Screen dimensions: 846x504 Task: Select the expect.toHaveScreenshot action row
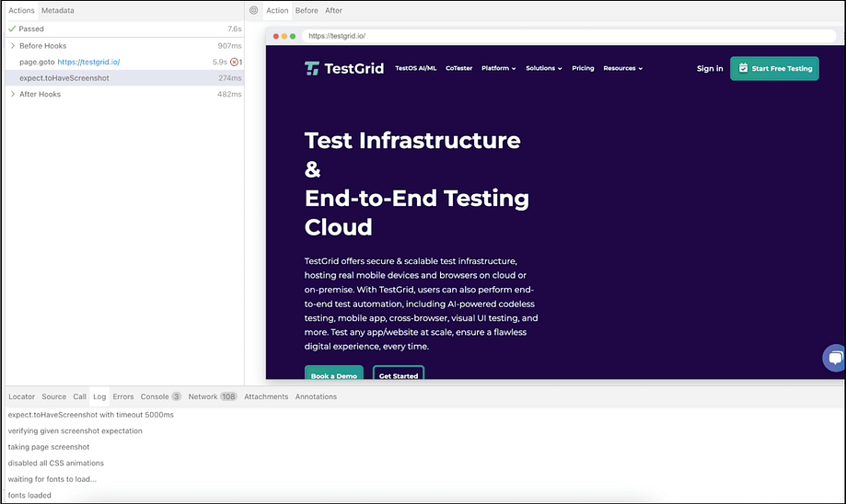click(x=124, y=78)
